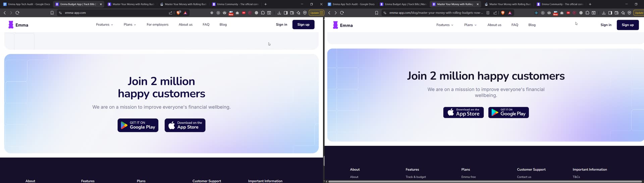Close the Emma Budget App tab, left window

(101, 4)
